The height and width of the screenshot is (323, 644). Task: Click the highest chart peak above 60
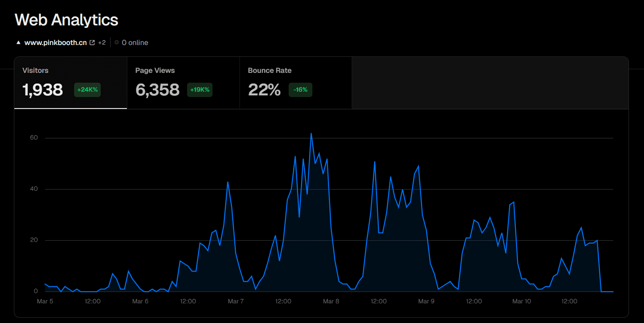(x=311, y=133)
